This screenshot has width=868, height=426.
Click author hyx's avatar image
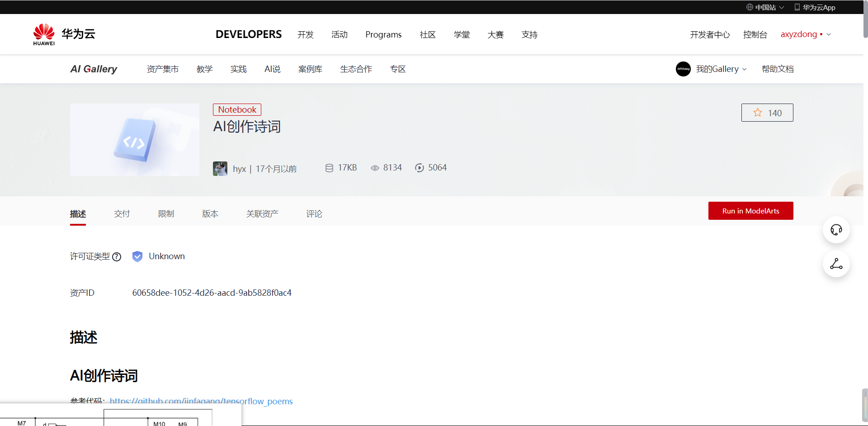(220, 169)
